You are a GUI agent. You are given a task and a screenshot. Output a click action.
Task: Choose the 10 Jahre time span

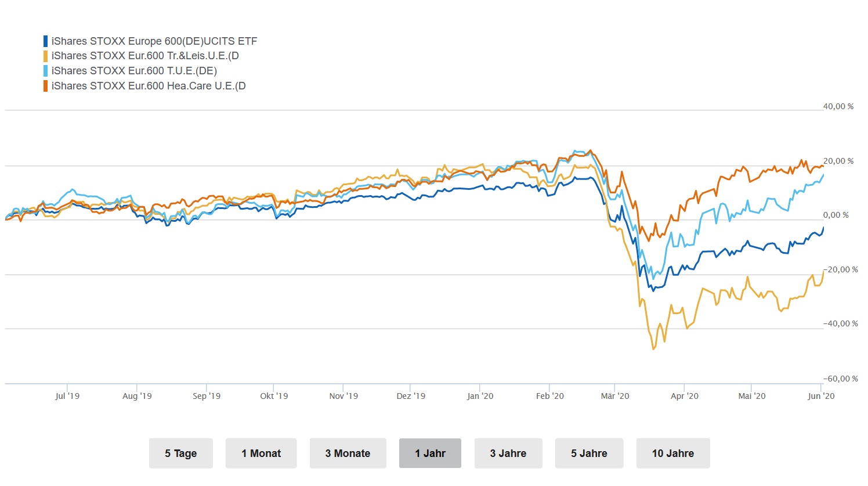(673, 453)
